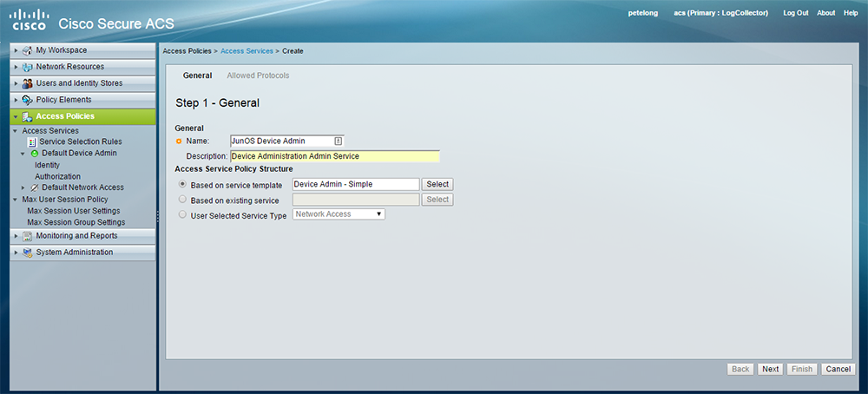Click the Cisco logo
Viewport: 868px width, 394px height.
[29, 19]
